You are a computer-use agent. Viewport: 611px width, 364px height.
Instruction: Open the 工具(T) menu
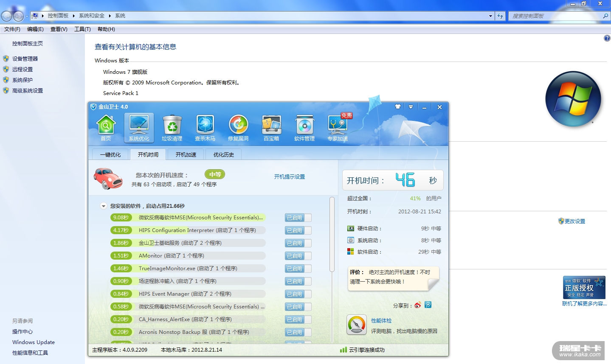(x=82, y=29)
